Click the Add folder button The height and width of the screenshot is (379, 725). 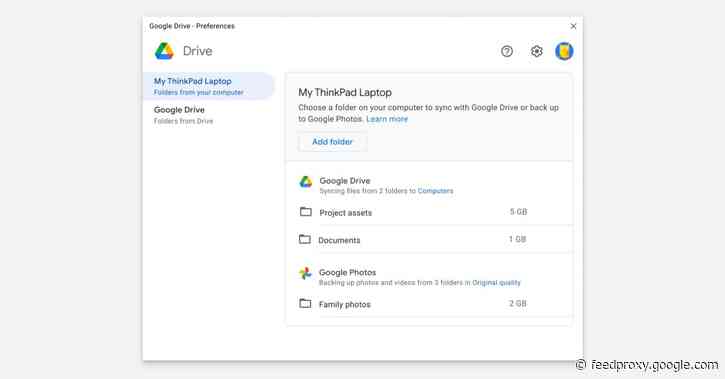[x=332, y=142]
